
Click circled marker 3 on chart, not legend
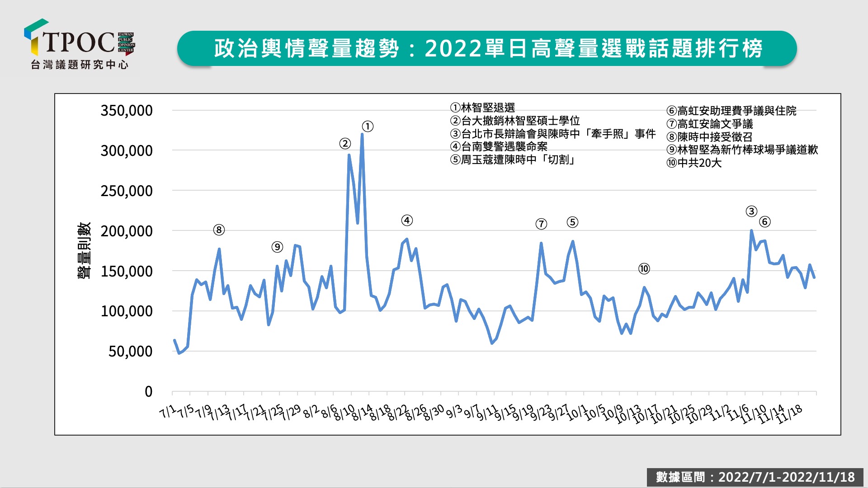pos(751,211)
